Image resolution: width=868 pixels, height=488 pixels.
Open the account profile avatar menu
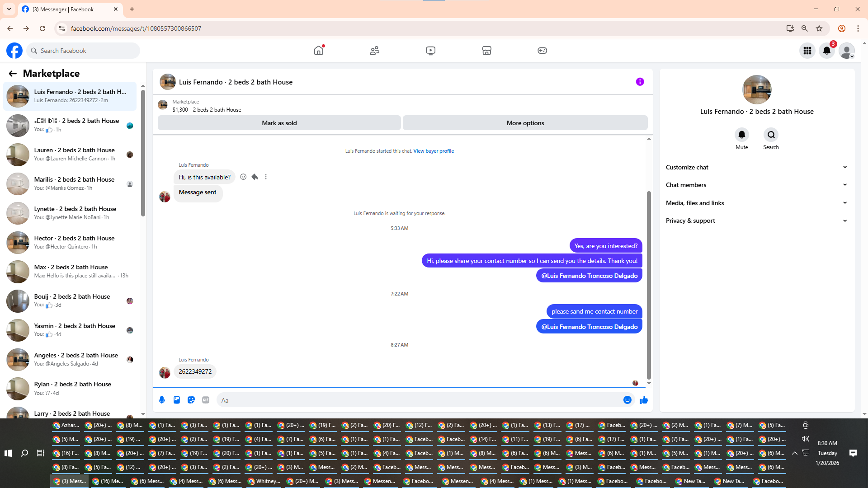coord(847,51)
